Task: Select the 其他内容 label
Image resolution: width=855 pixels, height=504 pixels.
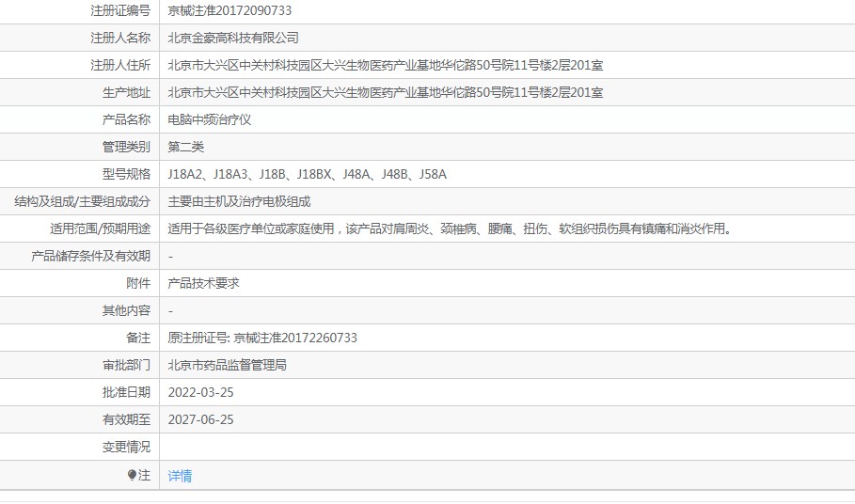Action: click(x=126, y=310)
